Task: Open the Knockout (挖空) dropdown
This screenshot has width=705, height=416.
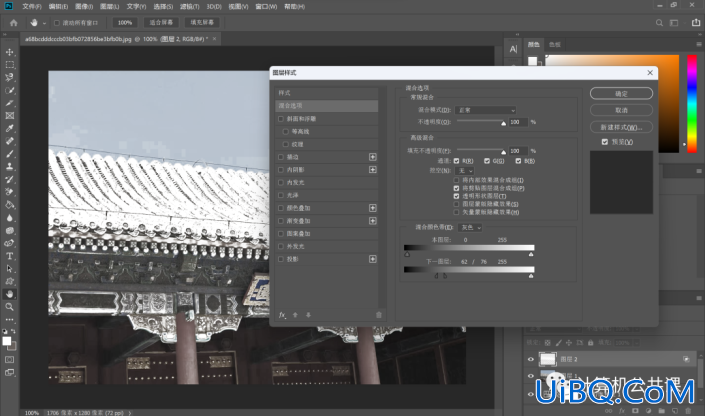Action: tap(464, 170)
